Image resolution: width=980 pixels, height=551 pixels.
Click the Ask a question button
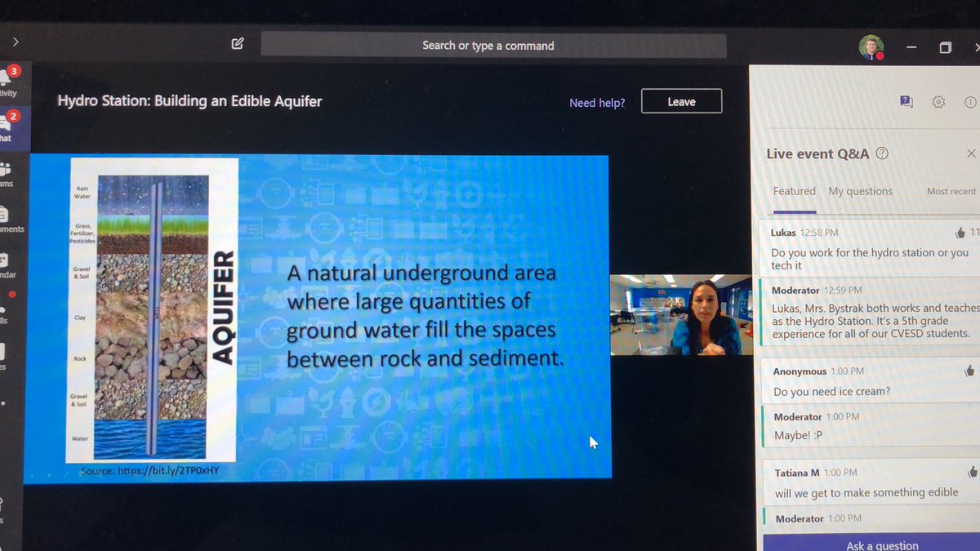(x=882, y=545)
